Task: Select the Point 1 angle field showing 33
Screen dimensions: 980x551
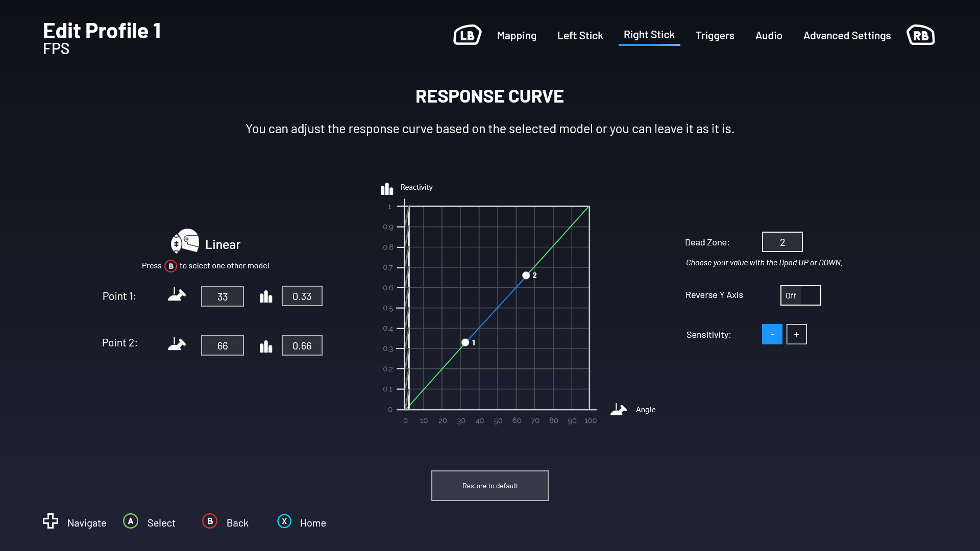Action: pos(222,296)
